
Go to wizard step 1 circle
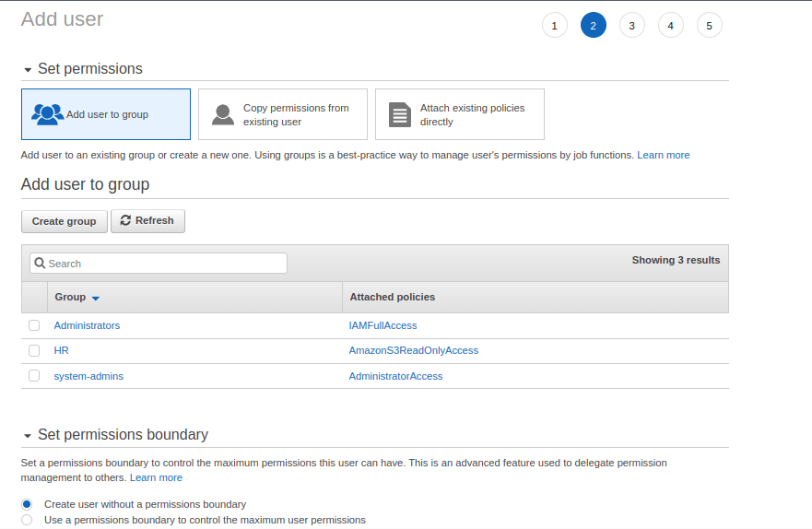click(x=555, y=26)
